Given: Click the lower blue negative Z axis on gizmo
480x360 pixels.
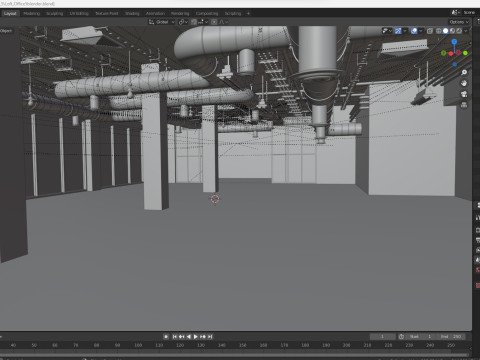Looking at the screenshot, I should point(455,64).
